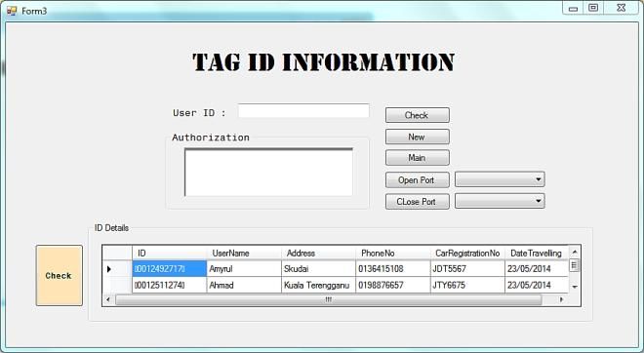Click the row header of the Ahmad row
The image size is (644, 353).
pos(117,285)
